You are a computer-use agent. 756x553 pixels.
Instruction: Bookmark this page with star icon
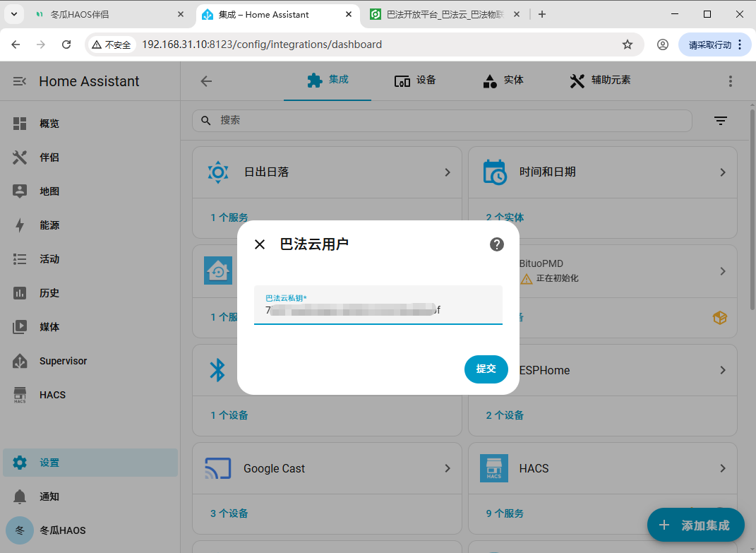[628, 45]
